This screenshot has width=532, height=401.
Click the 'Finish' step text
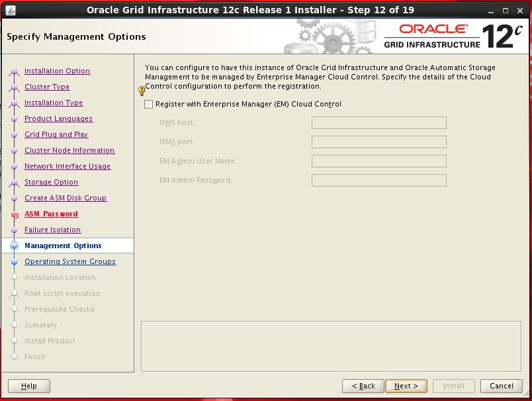(x=35, y=357)
